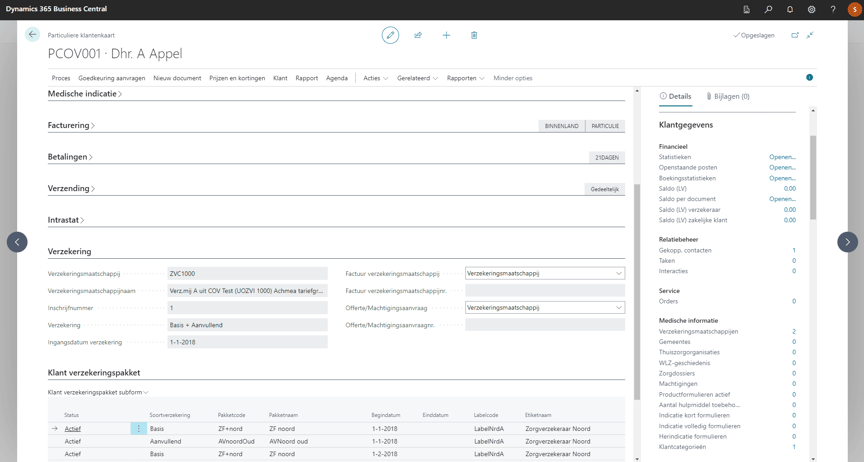Go back using the arrow button
This screenshot has height=462, width=864.
pyautogui.click(x=33, y=35)
